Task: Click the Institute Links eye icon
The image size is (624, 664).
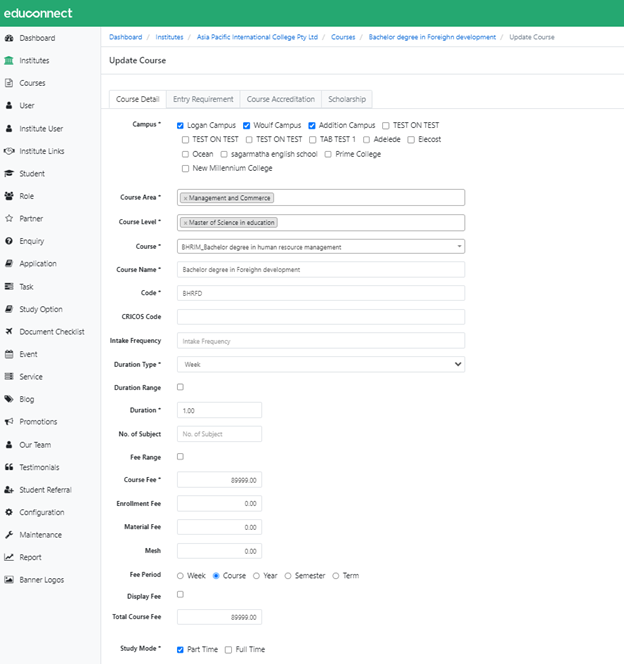Action: point(9,151)
